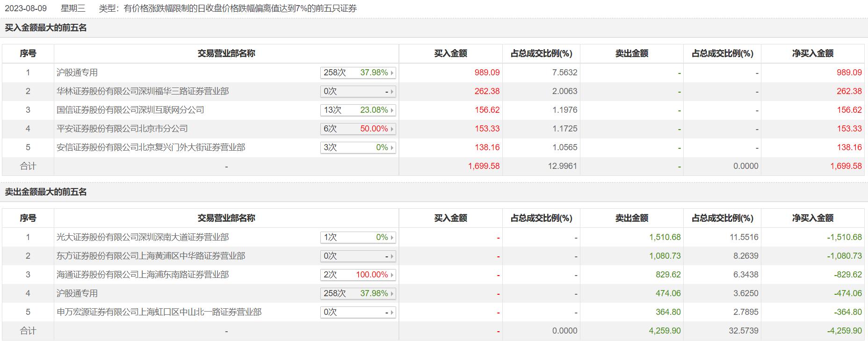Select buy amount 153.33 in 买入金额 column
868x342 pixels.
tap(487, 129)
